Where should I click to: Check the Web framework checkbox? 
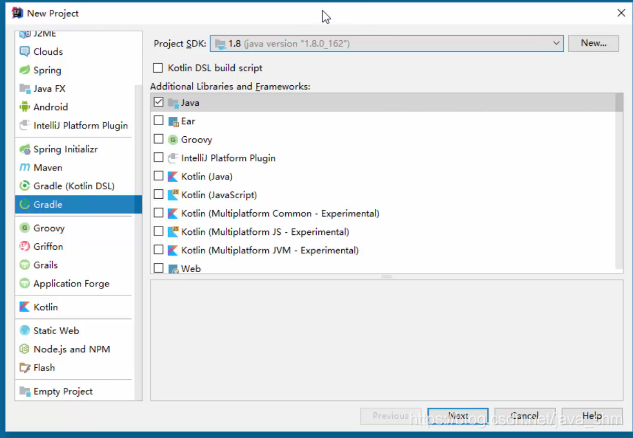[x=159, y=268]
